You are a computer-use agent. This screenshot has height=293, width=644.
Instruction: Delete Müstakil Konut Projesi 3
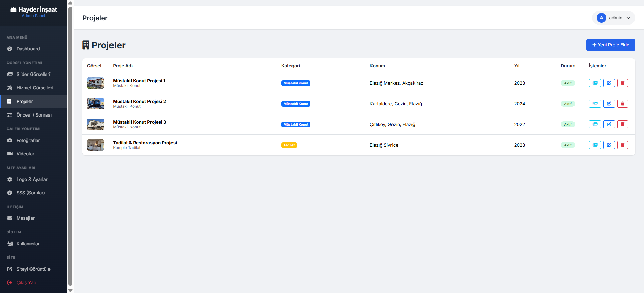pos(623,124)
